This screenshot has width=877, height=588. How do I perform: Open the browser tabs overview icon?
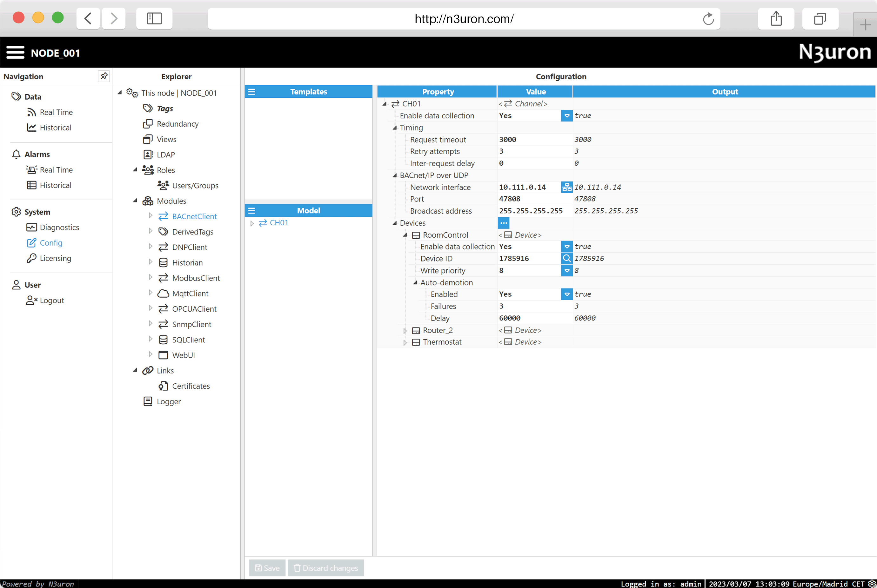tap(820, 19)
